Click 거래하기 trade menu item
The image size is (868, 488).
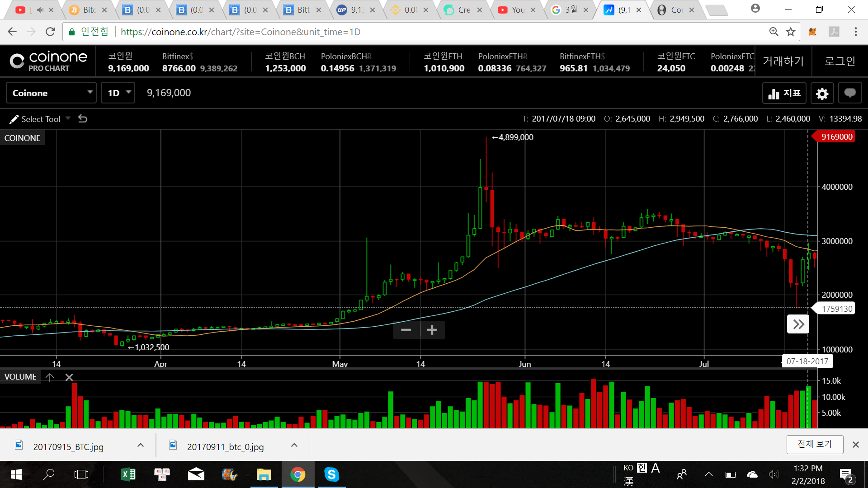[x=783, y=61]
